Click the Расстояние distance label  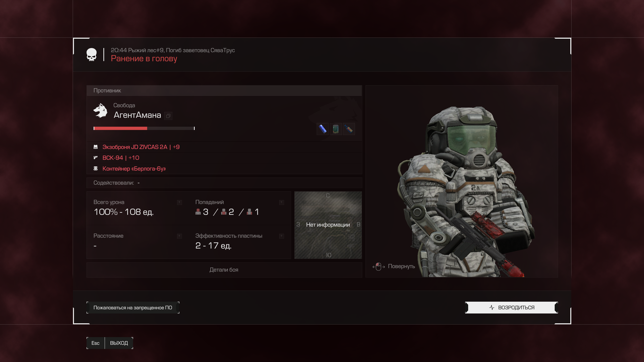[108, 236]
